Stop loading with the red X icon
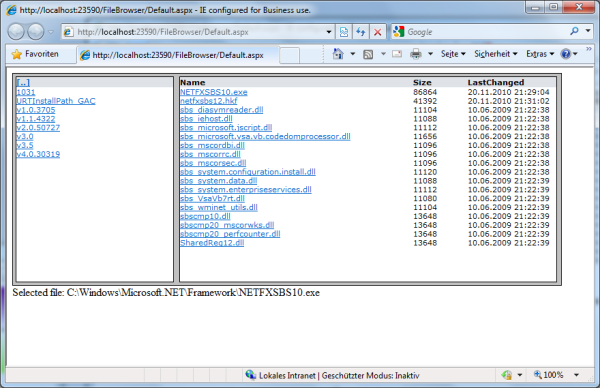This screenshot has width=600, height=388. pyautogui.click(x=377, y=32)
